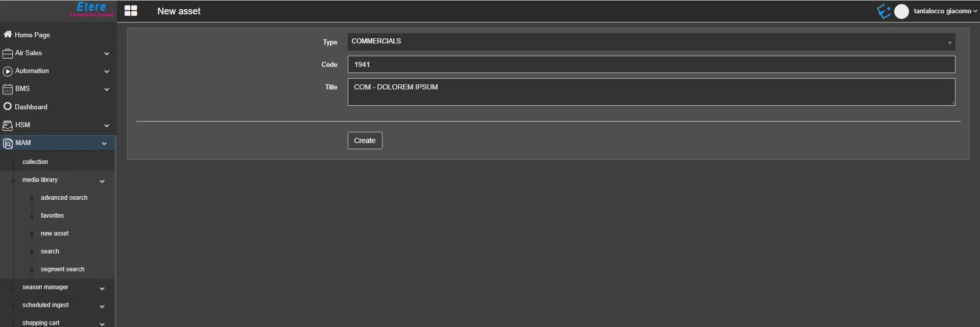Click the user avatar circle
The width and height of the screenshot is (980, 327).
pyautogui.click(x=901, y=11)
